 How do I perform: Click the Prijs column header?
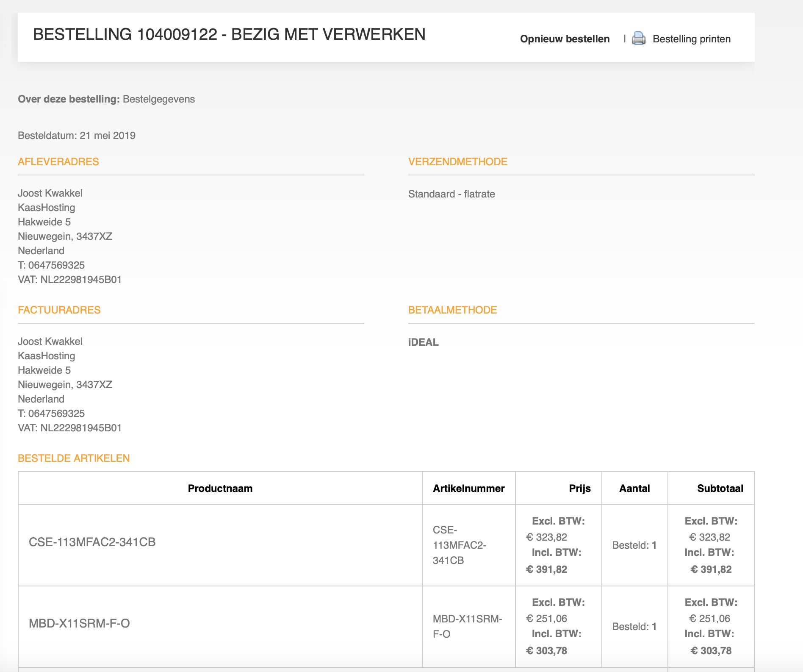(579, 488)
